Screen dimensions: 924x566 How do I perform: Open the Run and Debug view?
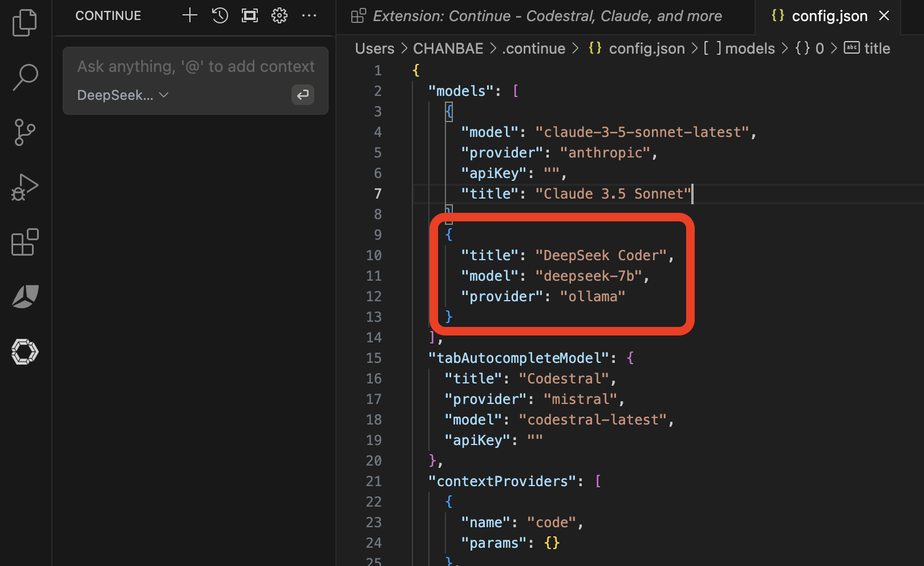[x=25, y=187]
